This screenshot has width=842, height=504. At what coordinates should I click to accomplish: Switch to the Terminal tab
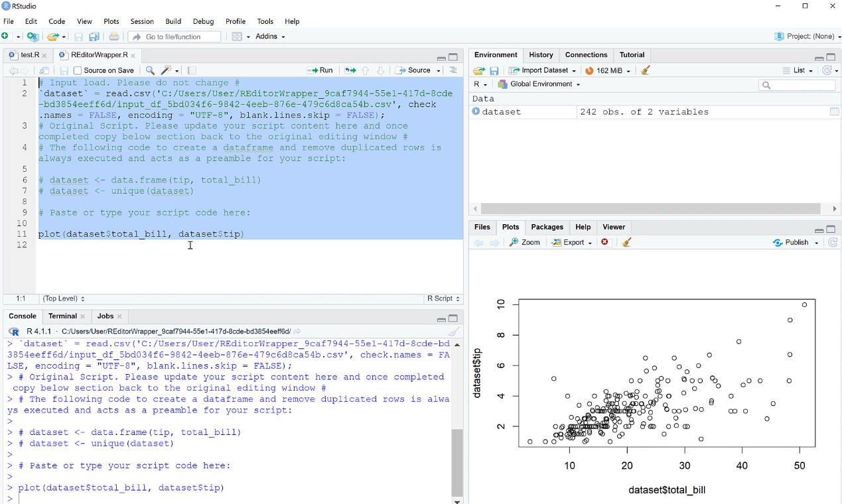62,316
